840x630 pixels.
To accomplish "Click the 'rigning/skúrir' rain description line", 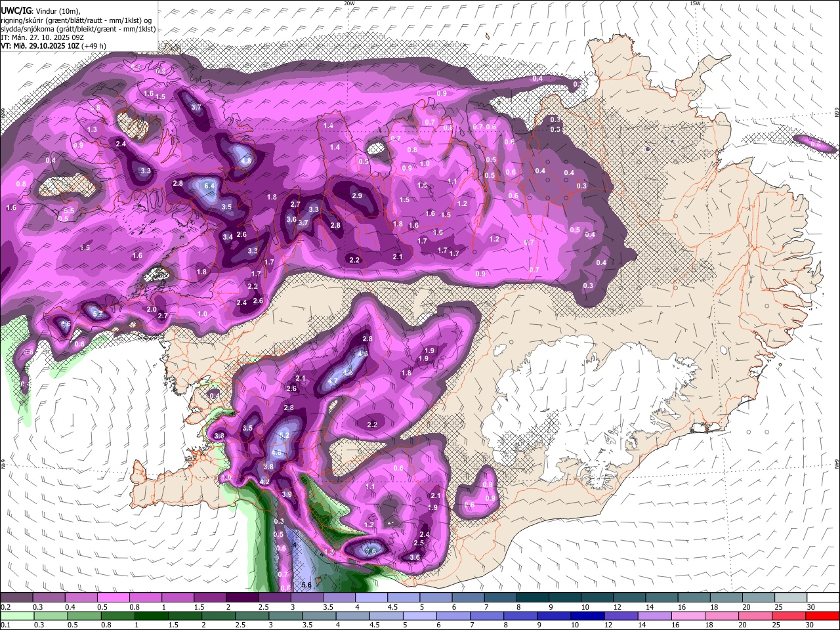I will 76,20.
